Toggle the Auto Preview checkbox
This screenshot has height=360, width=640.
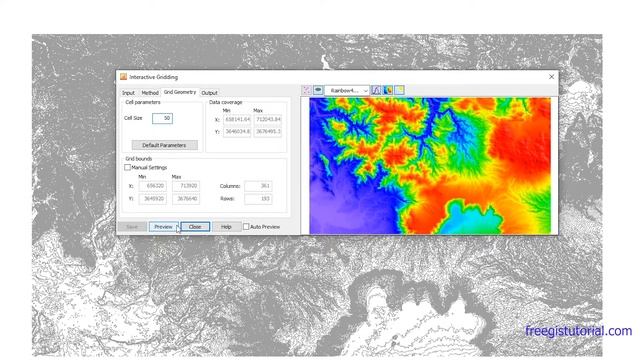(x=246, y=226)
